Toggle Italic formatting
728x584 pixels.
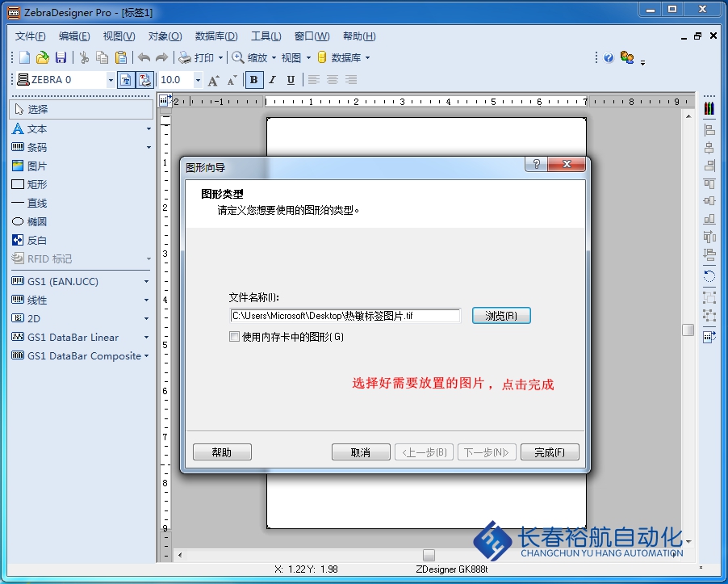click(273, 80)
